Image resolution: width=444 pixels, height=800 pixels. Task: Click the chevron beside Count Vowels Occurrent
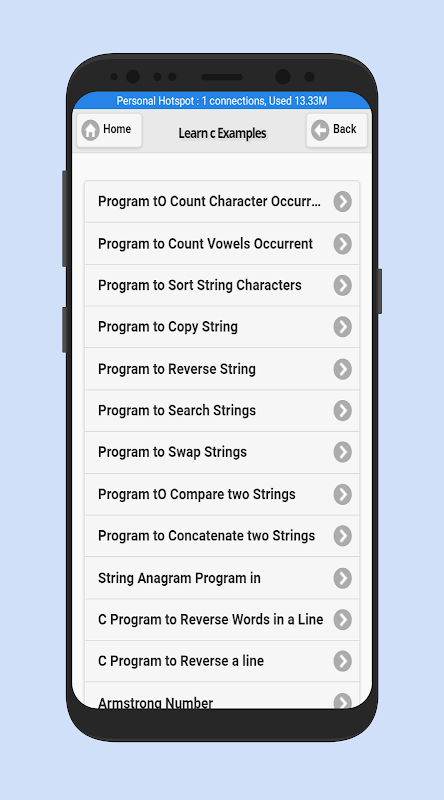coord(343,244)
